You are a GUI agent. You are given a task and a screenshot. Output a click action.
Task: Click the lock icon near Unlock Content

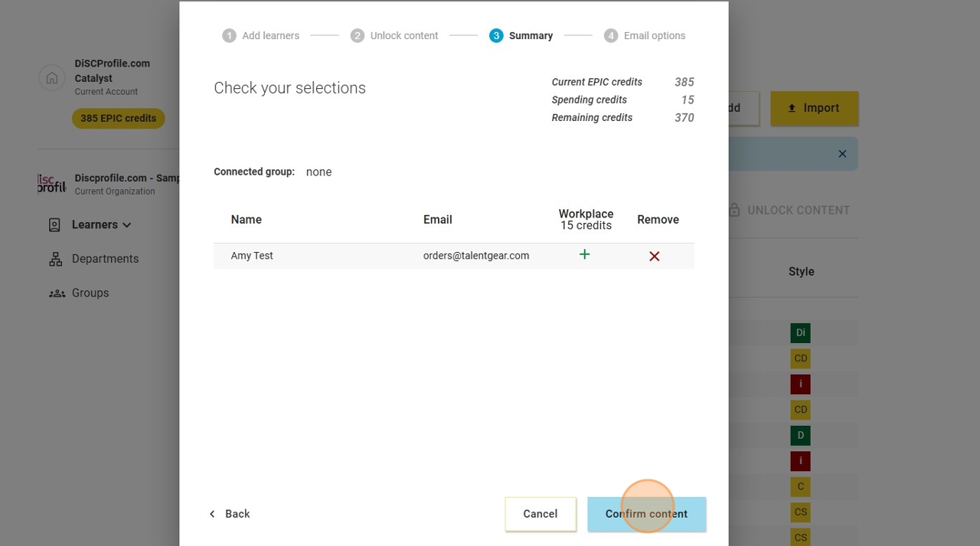(x=733, y=210)
